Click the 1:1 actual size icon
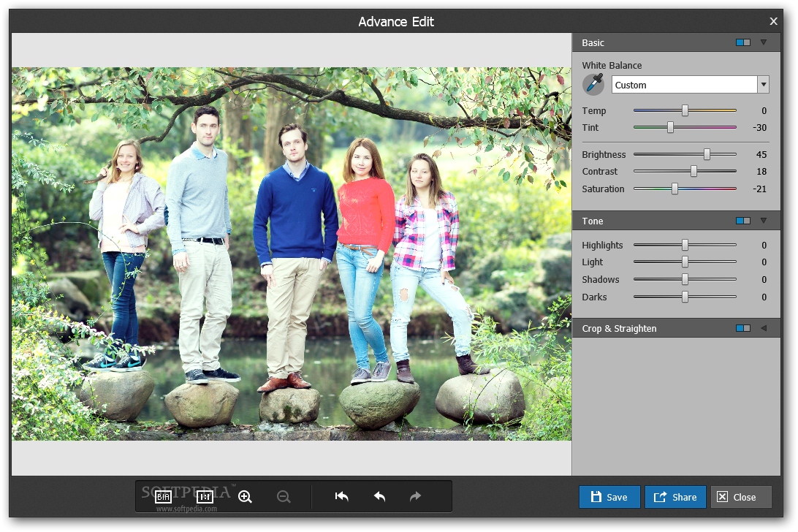 [205, 497]
